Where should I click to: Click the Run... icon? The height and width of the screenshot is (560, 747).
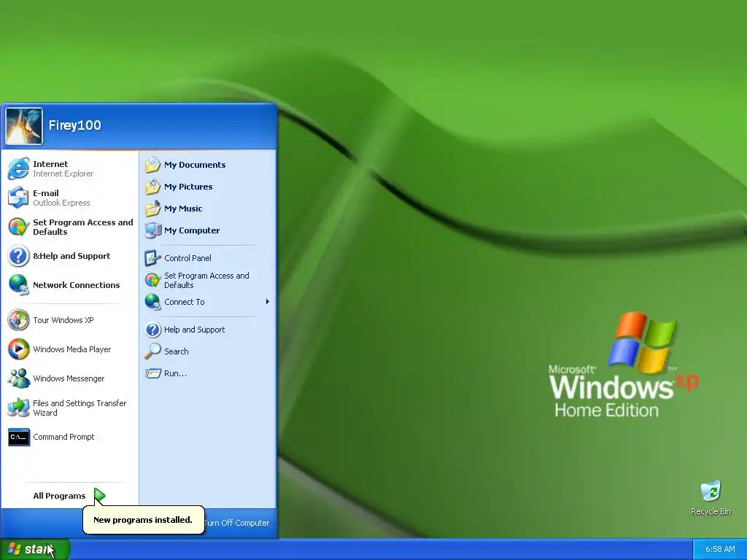[153, 373]
